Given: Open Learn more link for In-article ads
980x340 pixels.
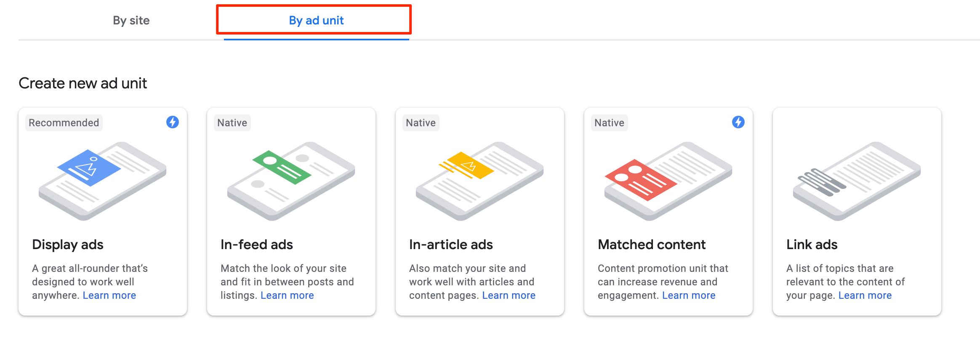Looking at the screenshot, I should click(x=509, y=295).
